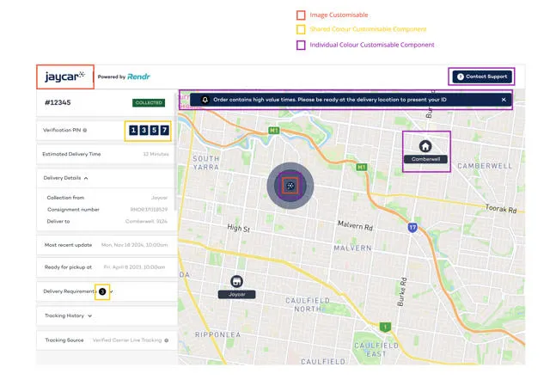
Task: Click the Jaycar label under store marker
Action: coord(237,295)
